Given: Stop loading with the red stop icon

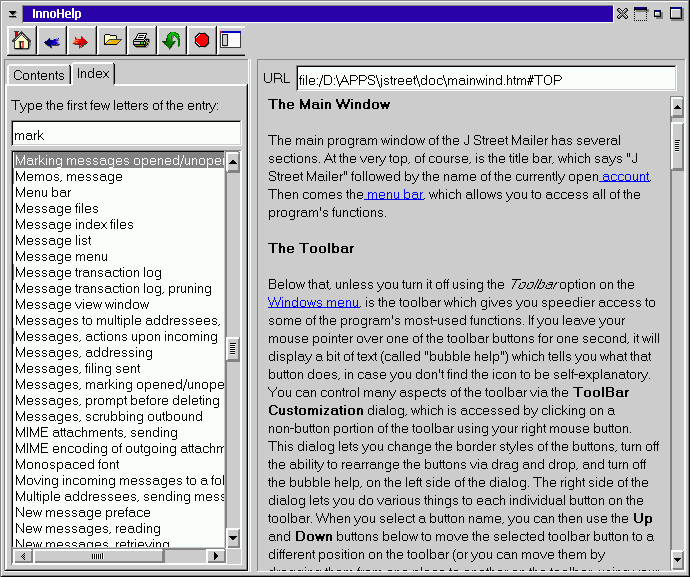Looking at the screenshot, I should click(202, 40).
